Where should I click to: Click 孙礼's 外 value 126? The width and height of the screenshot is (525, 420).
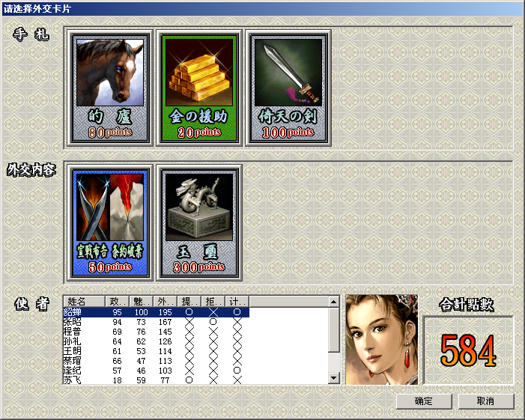pos(165,341)
